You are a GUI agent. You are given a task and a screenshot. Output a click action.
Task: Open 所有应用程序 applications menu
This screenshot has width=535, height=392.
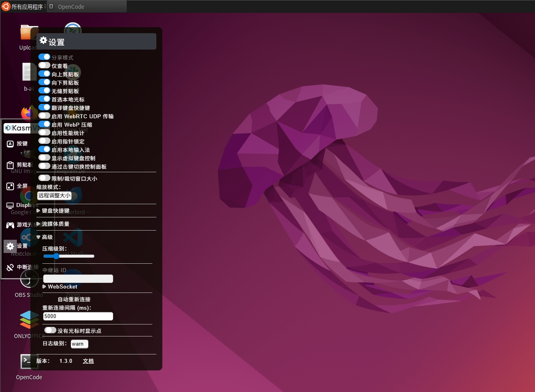click(x=23, y=6)
